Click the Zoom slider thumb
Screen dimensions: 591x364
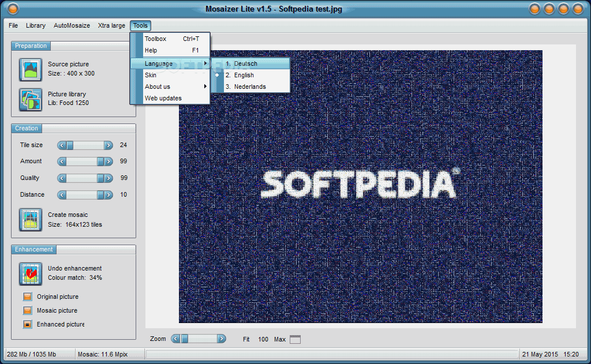184,339
